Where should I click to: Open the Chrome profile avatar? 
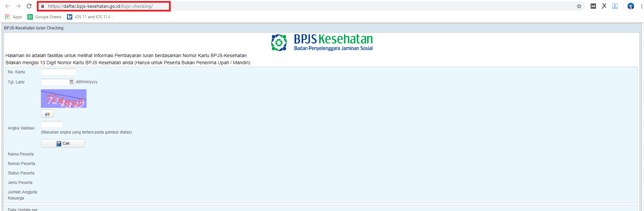pyautogui.click(x=631, y=6)
